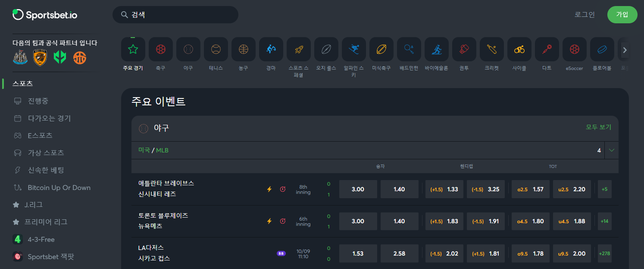Viewport: 644px width, 269px height.
Task: Click Newcastle United partner team crest
Action: 19,57
